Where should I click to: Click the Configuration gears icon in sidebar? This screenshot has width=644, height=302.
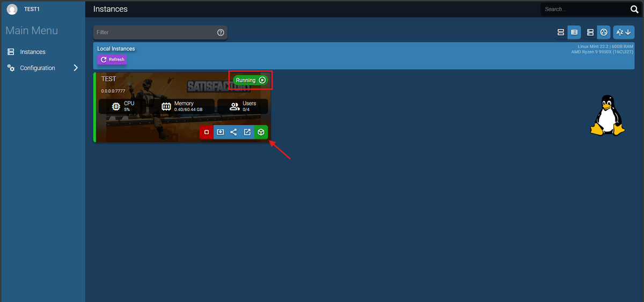pos(11,68)
